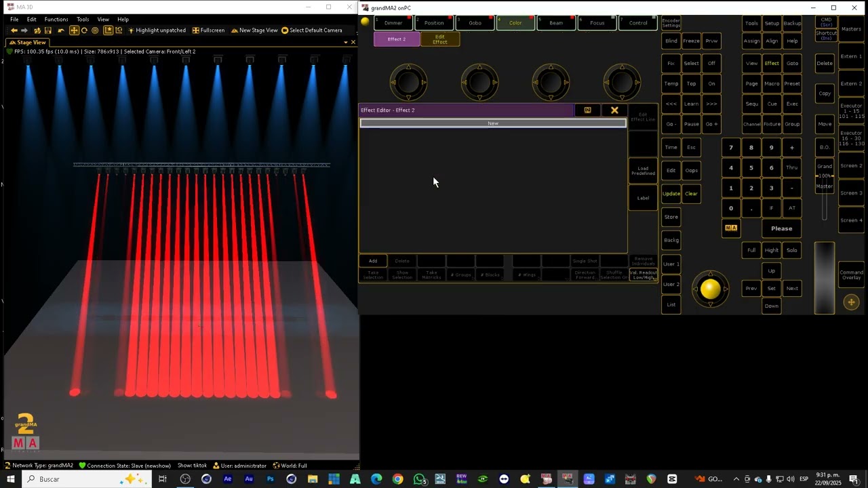
Task: Close the Effect Editor with the X icon
Action: coord(614,110)
